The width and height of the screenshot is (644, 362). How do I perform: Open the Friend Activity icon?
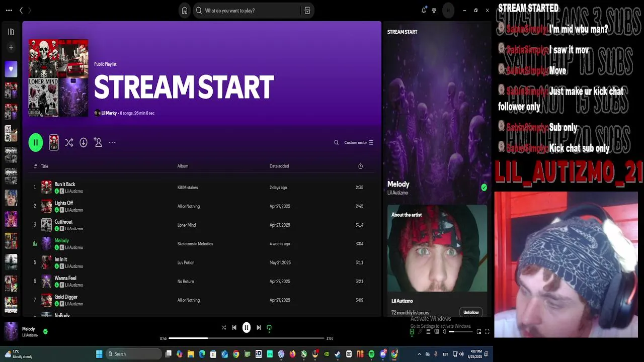coord(434,11)
